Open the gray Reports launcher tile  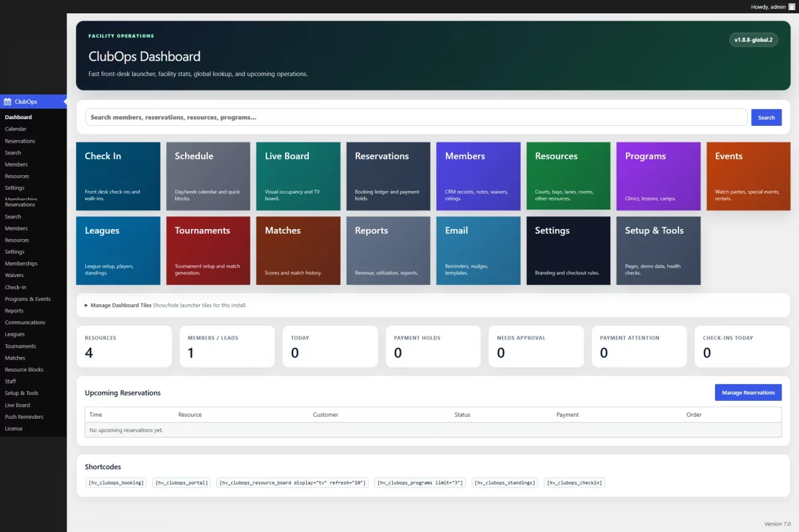click(x=388, y=251)
